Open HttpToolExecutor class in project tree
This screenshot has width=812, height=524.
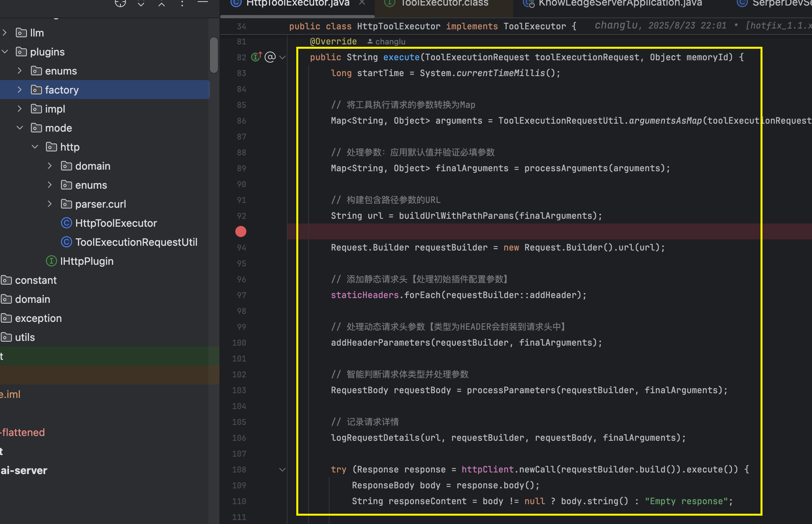(116, 223)
